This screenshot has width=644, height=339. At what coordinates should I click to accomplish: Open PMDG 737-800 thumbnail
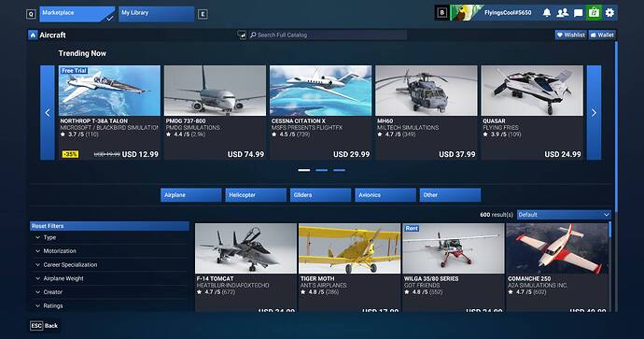[215, 91]
